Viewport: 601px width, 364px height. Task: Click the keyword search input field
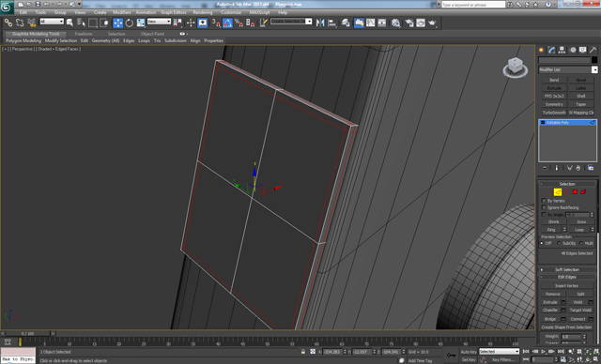[x=473, y=5]
